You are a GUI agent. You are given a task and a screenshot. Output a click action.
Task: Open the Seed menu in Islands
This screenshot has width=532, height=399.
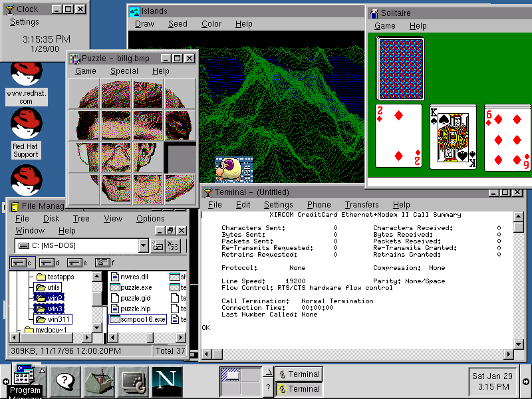click(178, 24)
